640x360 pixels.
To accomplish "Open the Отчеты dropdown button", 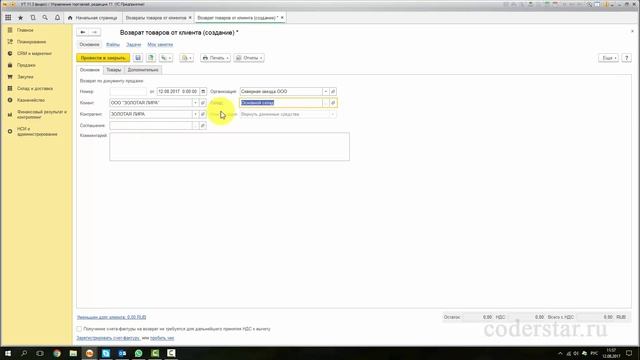I will (x=249, y=58).
